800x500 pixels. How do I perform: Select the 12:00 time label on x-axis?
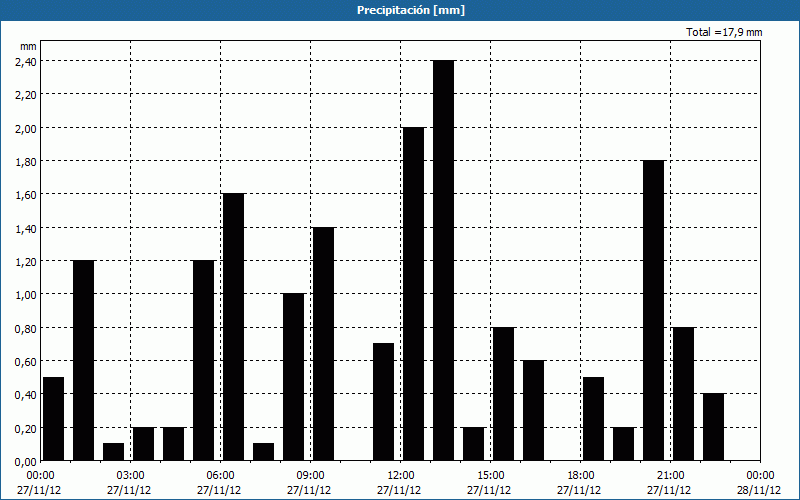[x=401, y=476]
